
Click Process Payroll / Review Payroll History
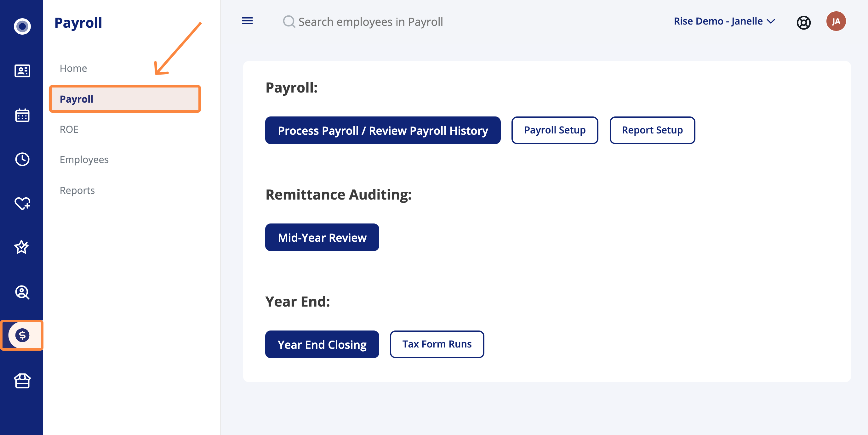(x=383, y=130)
